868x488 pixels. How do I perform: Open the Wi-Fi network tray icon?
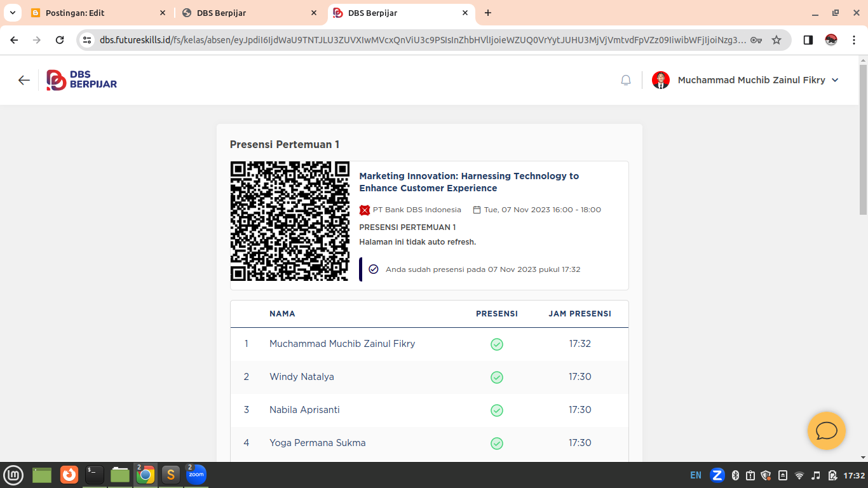(x=799, y=475)
